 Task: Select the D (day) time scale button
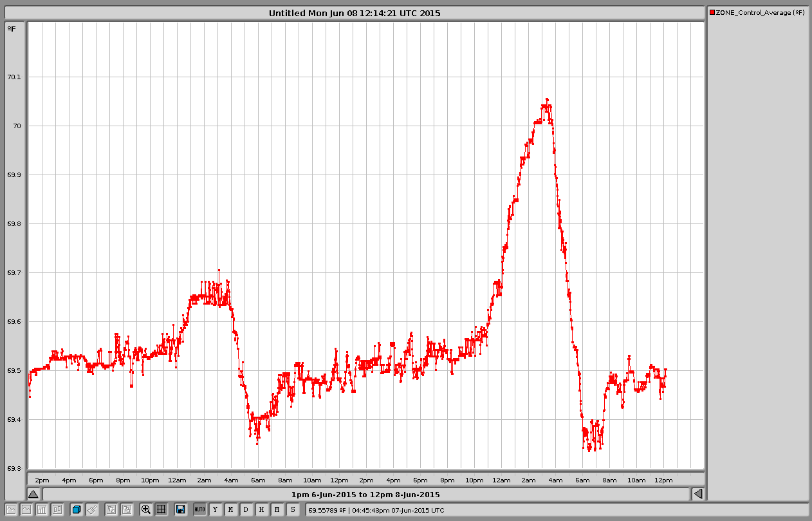(246, 509)
